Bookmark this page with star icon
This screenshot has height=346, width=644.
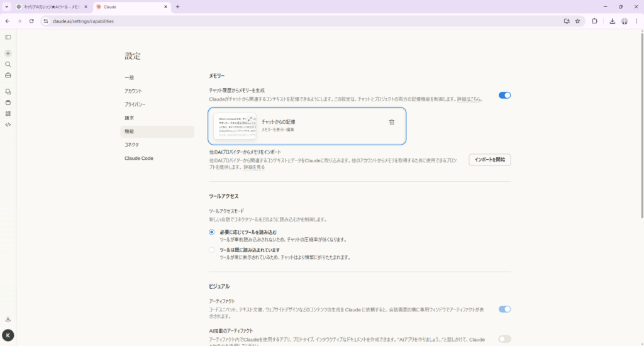coord(577,21)
